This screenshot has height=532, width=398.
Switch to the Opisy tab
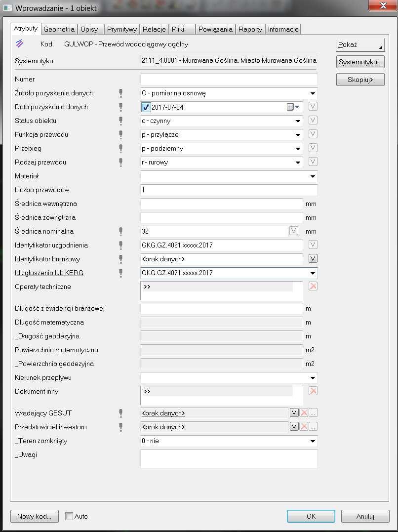89,29
